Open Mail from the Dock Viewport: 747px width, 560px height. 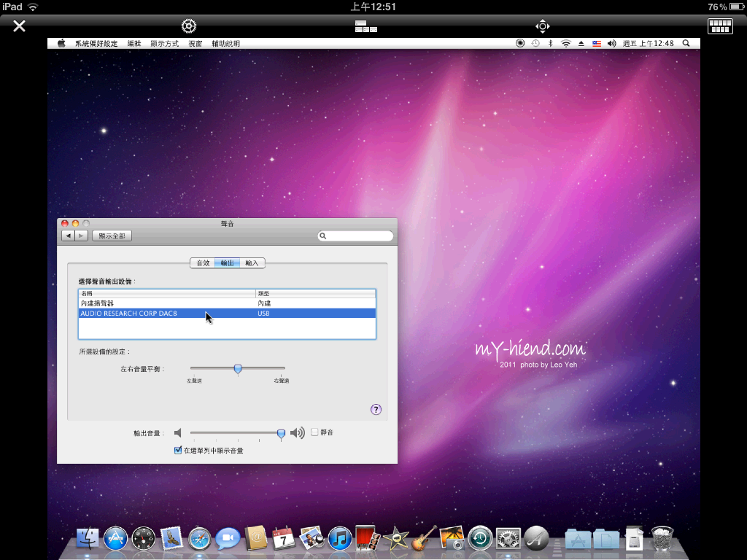[171, 537]
